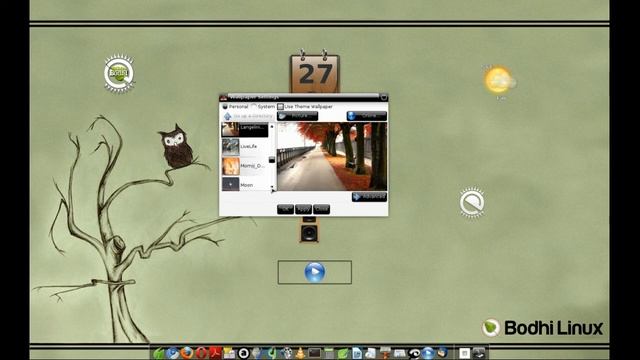Viewport: 640px width, 360px height.
Task: Open the second green leaf dock icon
Action: (x=343, y=353)
